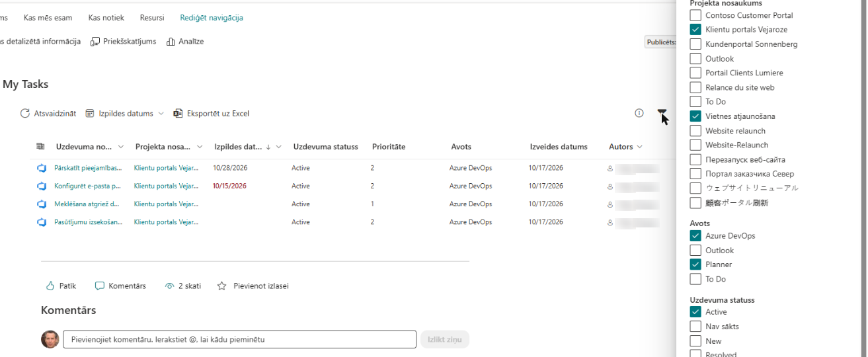This screenshot has height=357, width=868.
Task: Click the column layout icon in table header
Action: [x=40, y=147]
